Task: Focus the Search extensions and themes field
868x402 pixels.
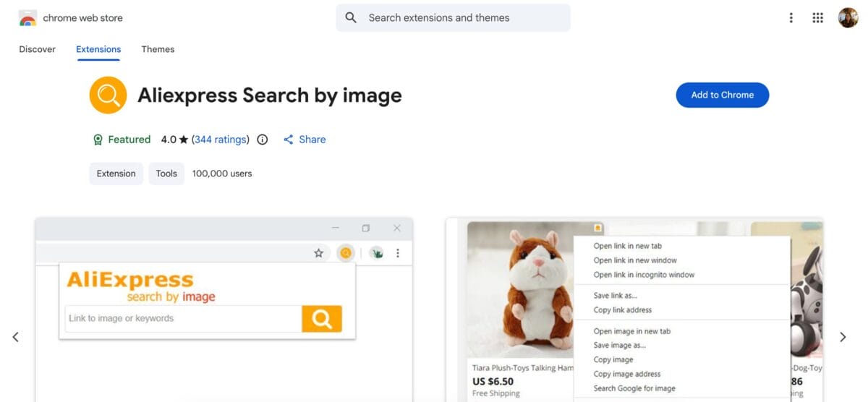Action: (x=453, y=18)
